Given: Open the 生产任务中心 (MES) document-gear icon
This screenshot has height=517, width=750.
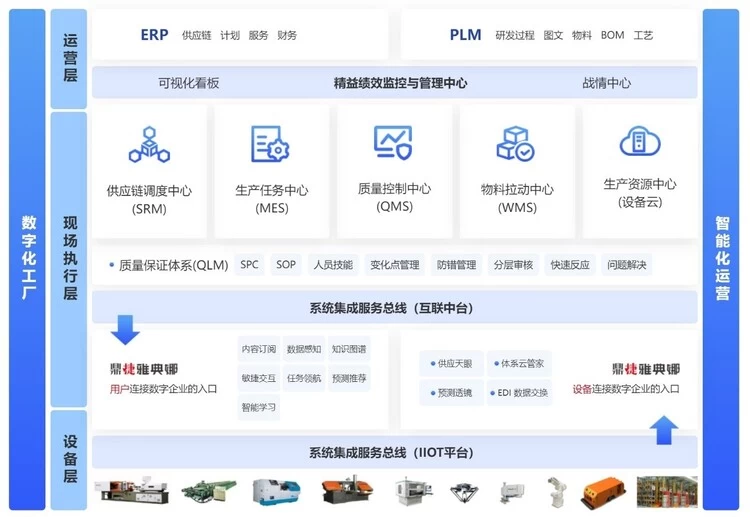Looking at the screenshot, I should click(x=271, y=145).
